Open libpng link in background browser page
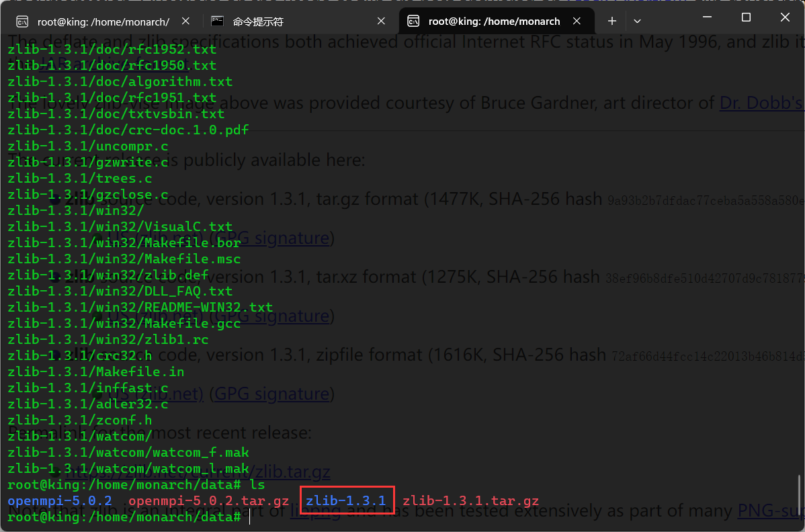The height and width of the screenshot is (532, 805). coord(314,511)
